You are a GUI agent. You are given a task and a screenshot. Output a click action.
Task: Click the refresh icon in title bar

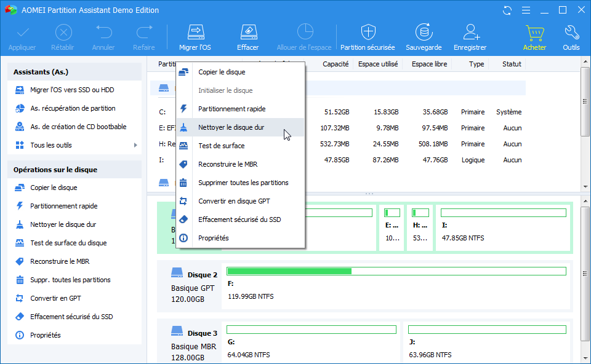click(507, 10)
